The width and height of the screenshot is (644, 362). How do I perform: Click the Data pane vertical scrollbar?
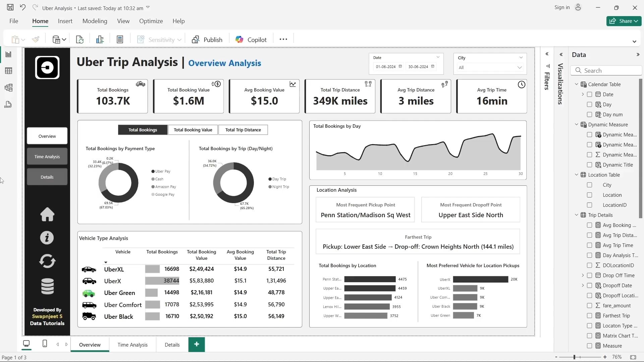tap(641, 148)
